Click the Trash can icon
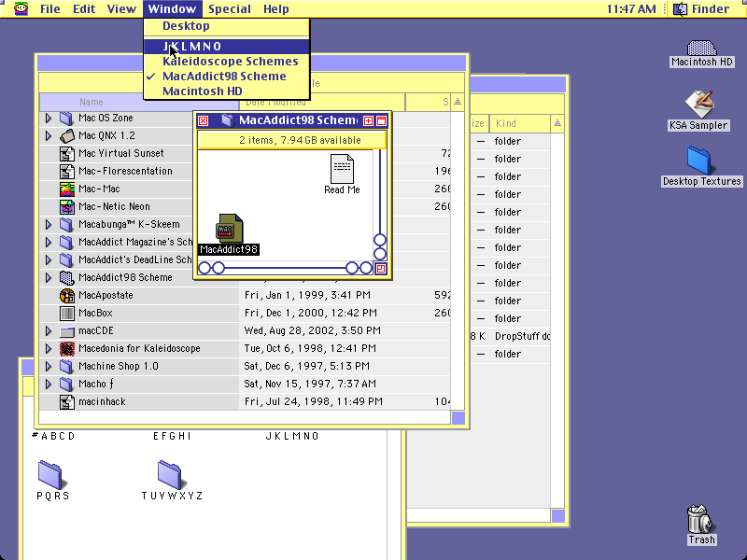The image size is (747, 560). [699, 519]
